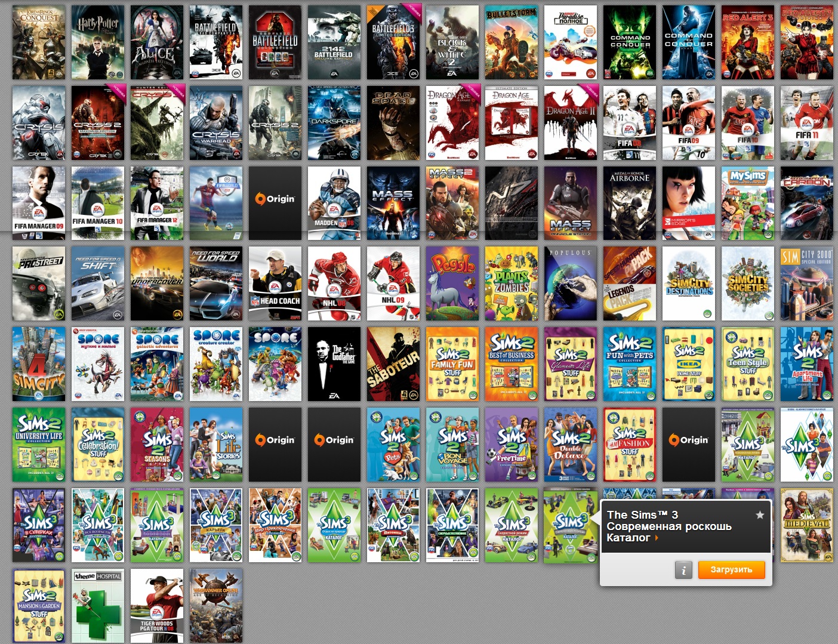The image size is (838, 644).
Task: Select the Madden NFL 08 cover
Action: tap(334, 203)
